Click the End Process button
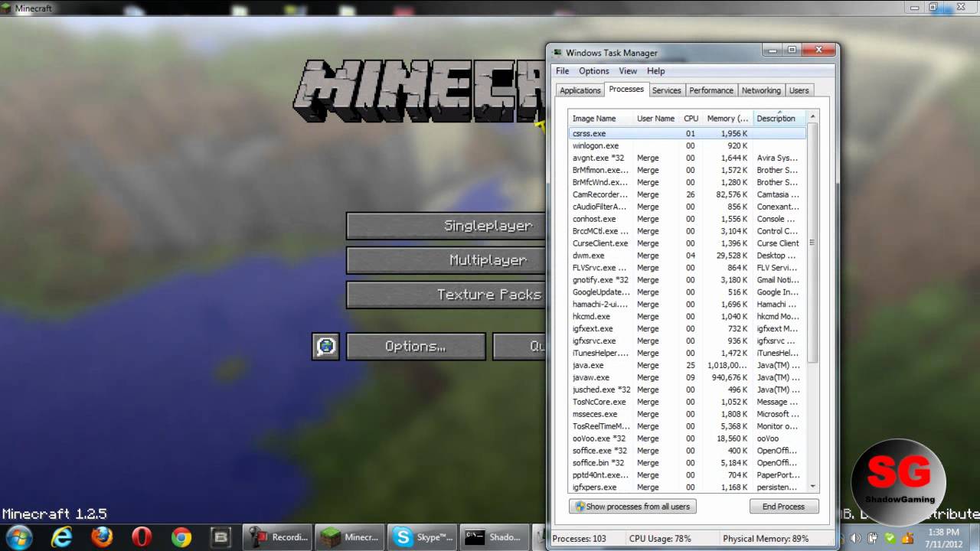This screenshot has height=551, width=980. [783, 507]
